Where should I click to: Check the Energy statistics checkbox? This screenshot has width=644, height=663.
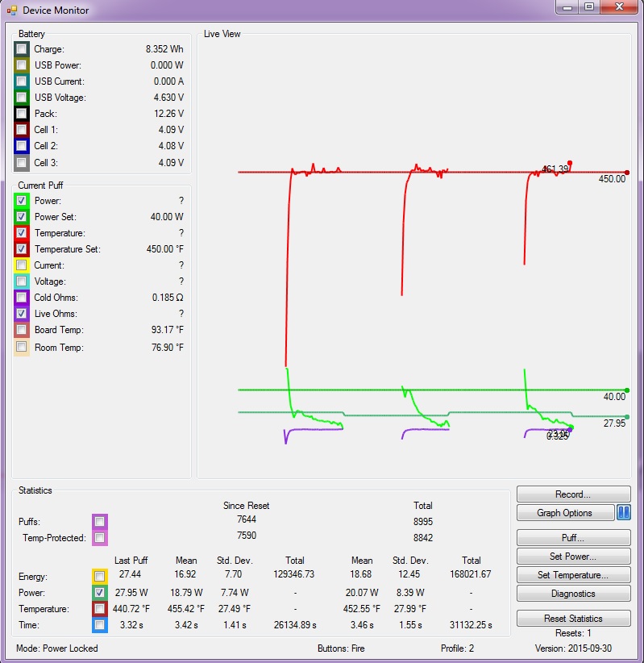100,576
